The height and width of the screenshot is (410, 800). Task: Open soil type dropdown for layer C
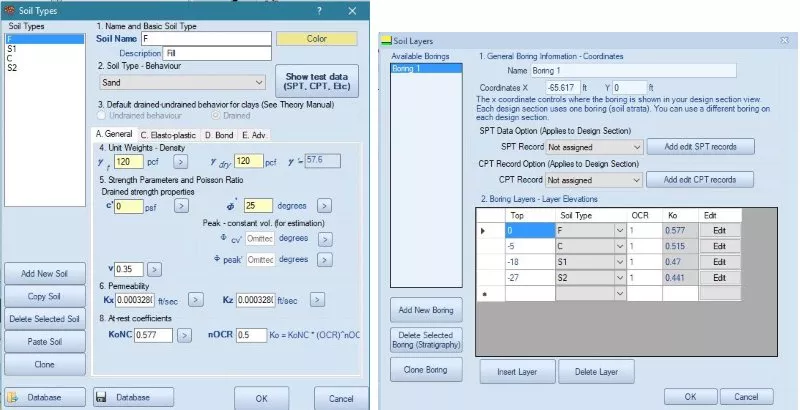pyautogui.click(x=620, y=247)
